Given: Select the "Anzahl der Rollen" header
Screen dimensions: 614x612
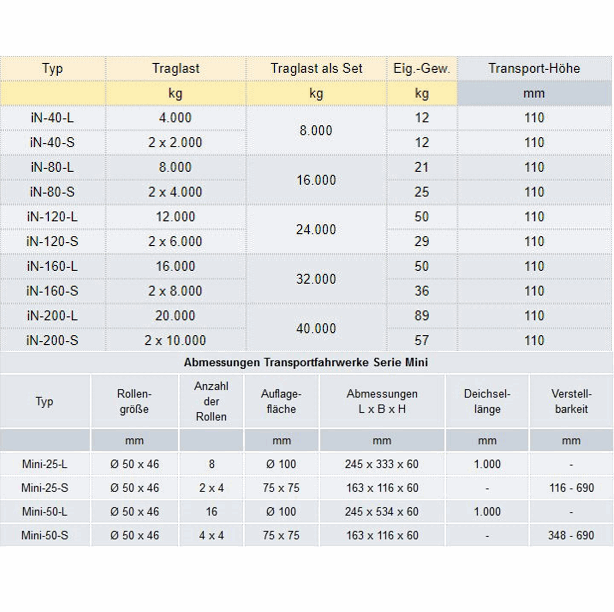Looking at the screenshot, I should (x=211, y=401).
